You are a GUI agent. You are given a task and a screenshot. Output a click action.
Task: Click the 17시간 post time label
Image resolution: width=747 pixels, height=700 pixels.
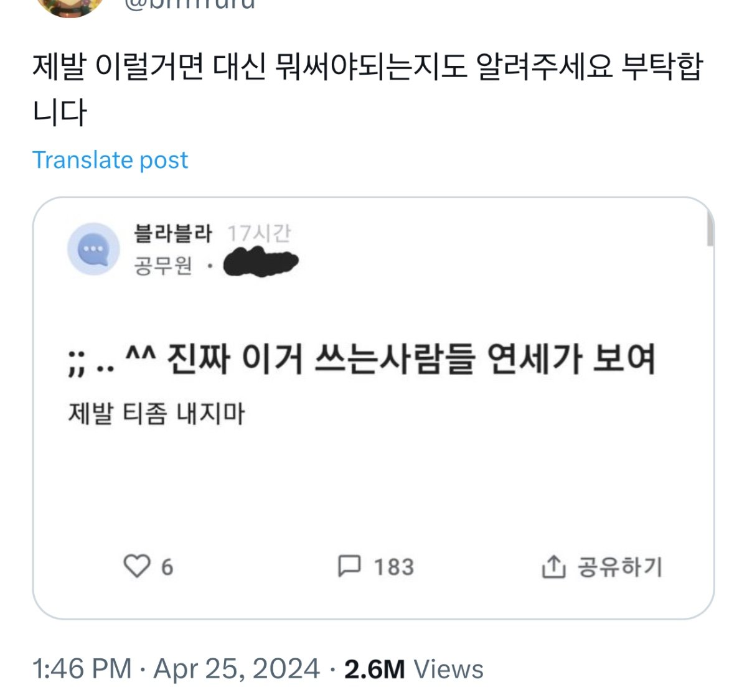259,233
